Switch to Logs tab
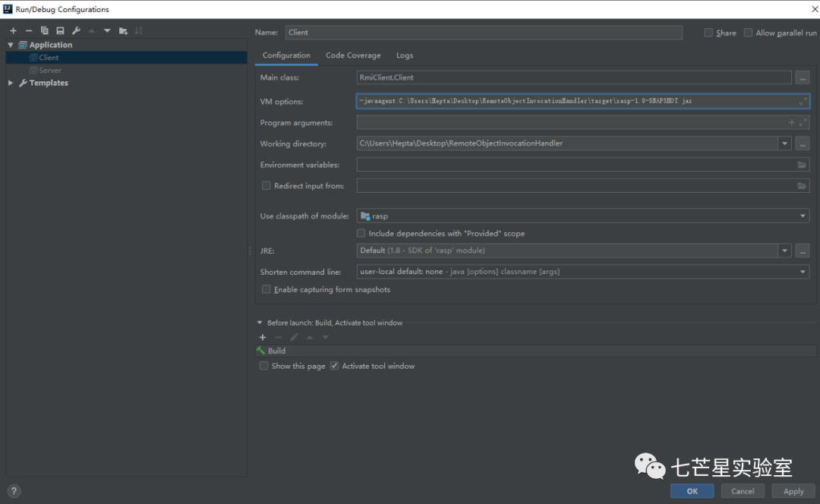The width and height of the screenshot is (820, 504). coord(404,55)
